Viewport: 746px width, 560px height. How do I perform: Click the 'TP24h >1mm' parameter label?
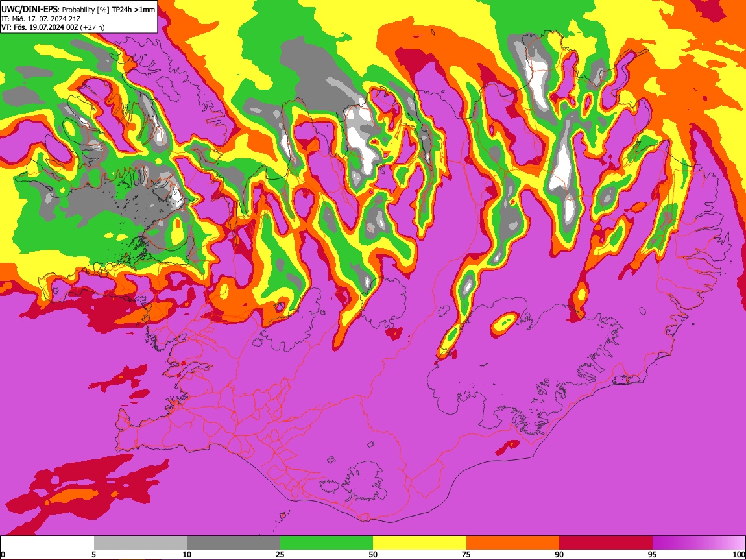click(x=133, y=10)
